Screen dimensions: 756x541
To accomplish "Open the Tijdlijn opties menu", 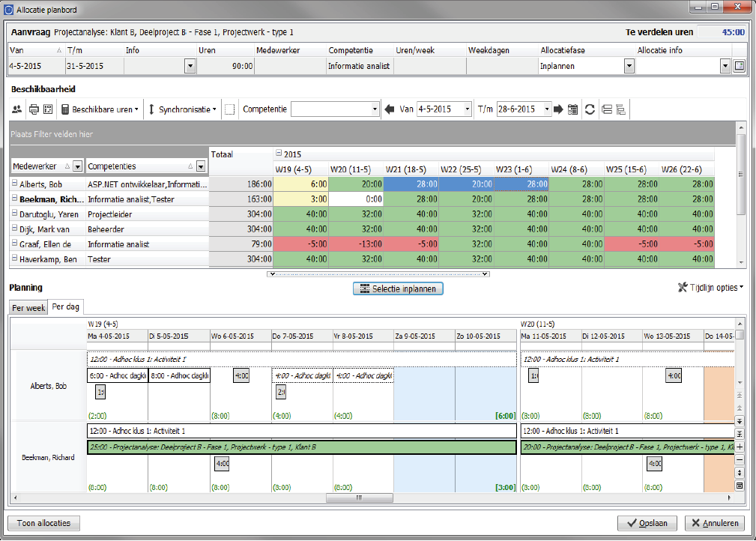I will pyautogui.click(x=711, y=288).
